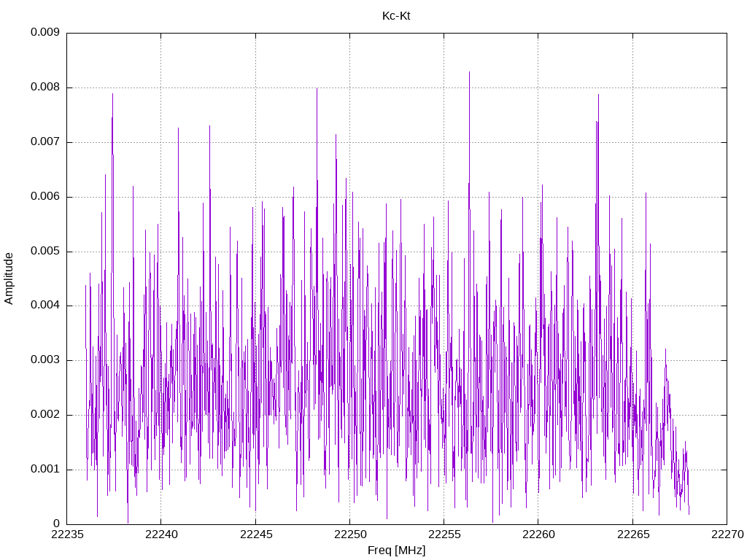Click the x-axis tick label 22235

point(66,534)
